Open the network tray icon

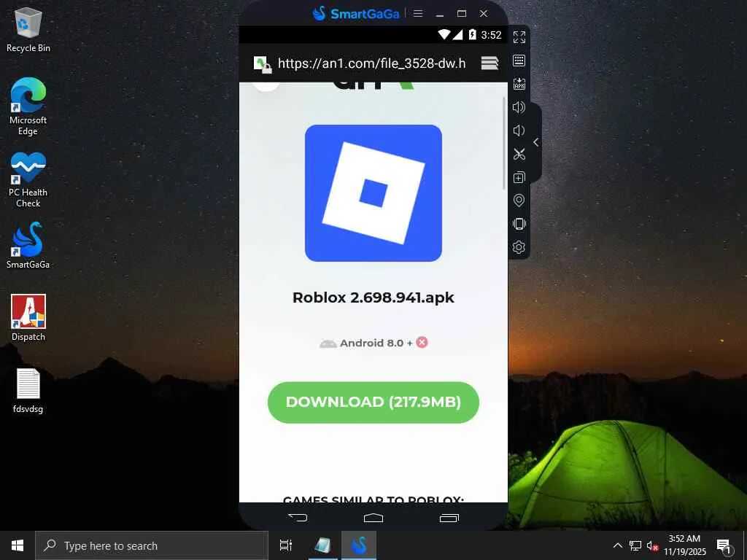pyautogui.click(x=635, y=545)
